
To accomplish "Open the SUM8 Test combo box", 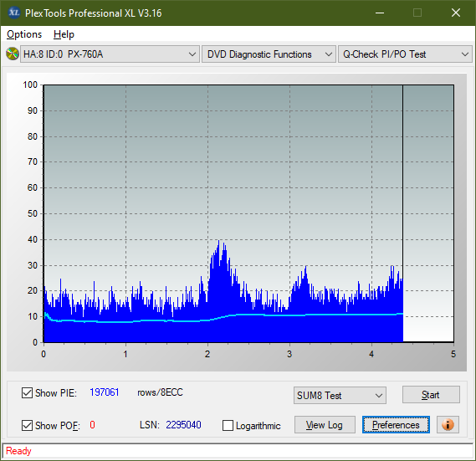I will click(x=340, y=395).
